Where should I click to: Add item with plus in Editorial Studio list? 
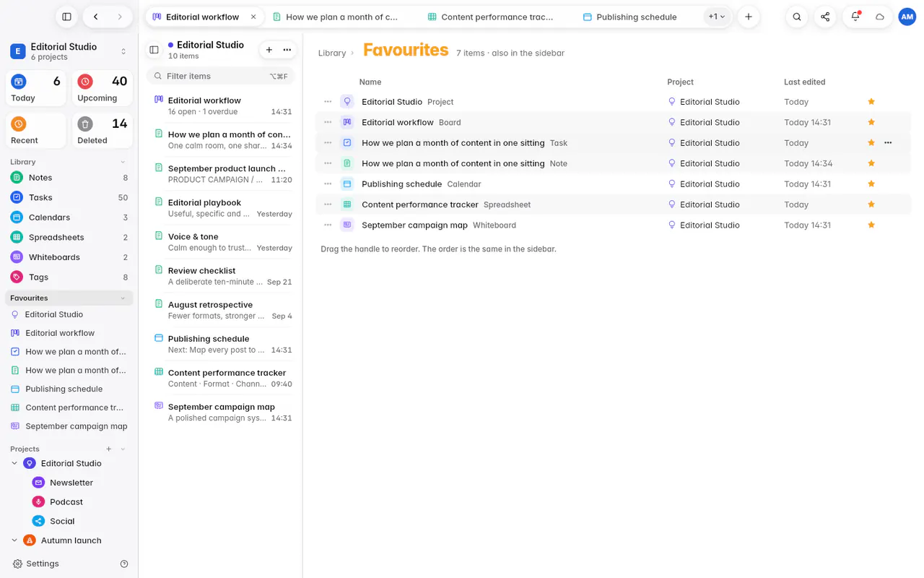(269, 50)
